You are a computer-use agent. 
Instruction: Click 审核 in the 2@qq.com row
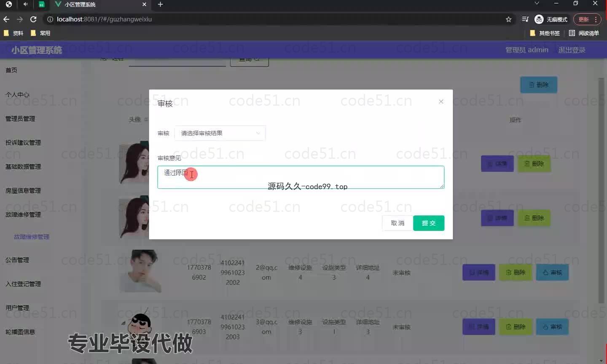click(552, 273)
